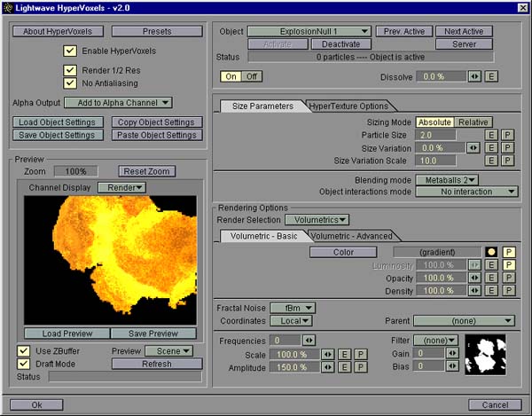Click the E envelope button for Dissolve
532x416 pixels.
[x=491, y=76]
